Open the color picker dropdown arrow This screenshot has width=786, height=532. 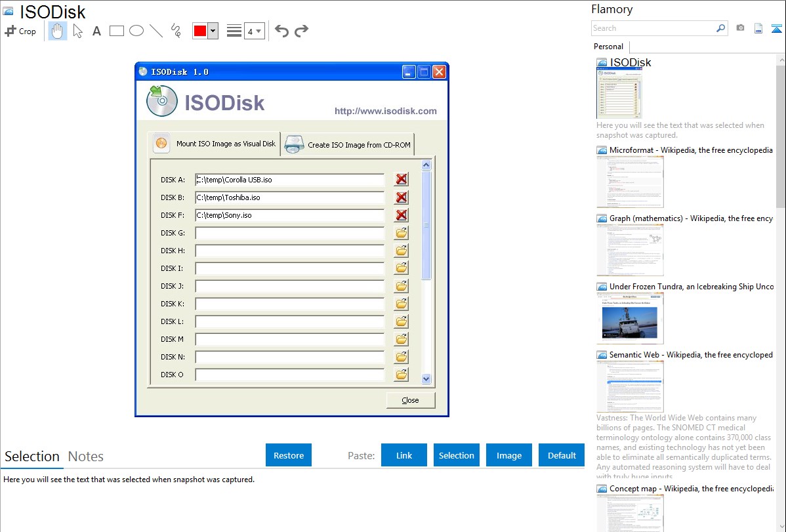coord(213,31)
